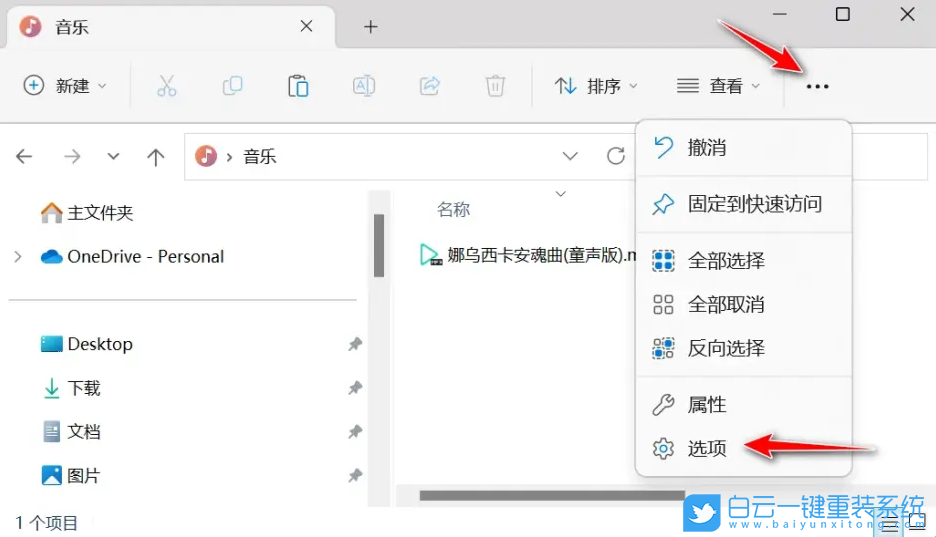This screenshot has width=936, height=537.
Task: Open the 查看 view dropdown
Action: click(718, 86)
